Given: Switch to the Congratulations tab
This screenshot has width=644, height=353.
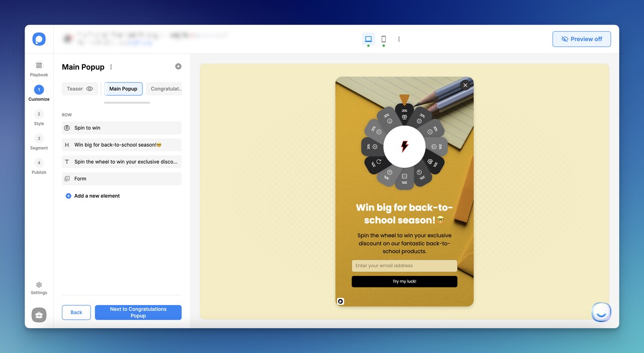Looking at the screenshot, I should tap(164, 89).
